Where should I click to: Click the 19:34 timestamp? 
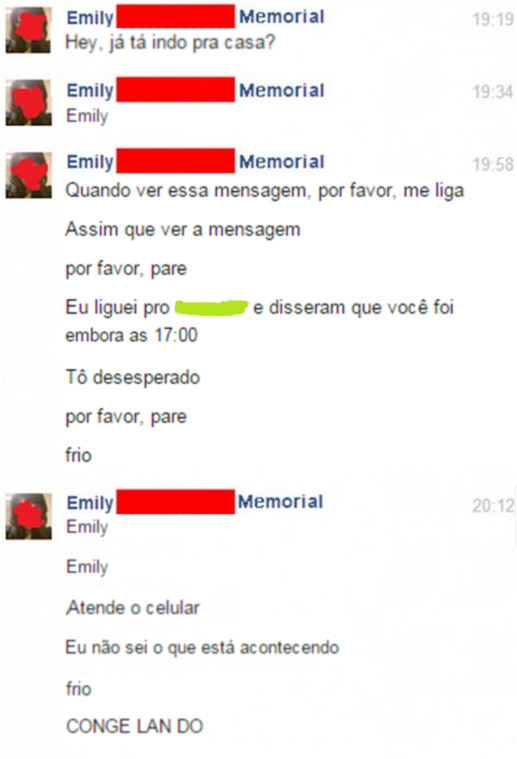493,91
